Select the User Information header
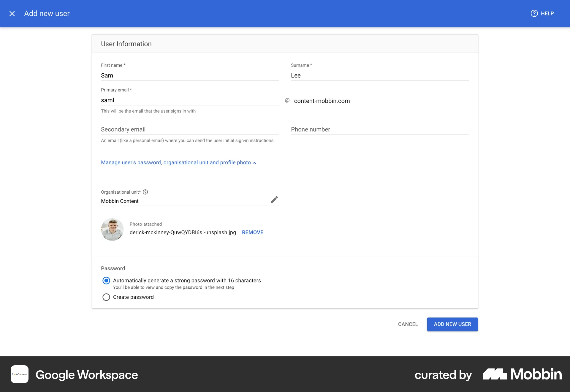 click(126, 44)
